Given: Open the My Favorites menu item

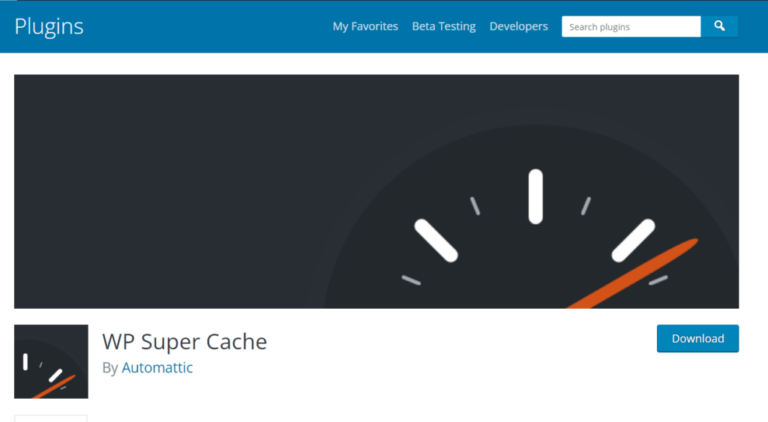Looking at the screenshot, I should click(x=365, y=26).
